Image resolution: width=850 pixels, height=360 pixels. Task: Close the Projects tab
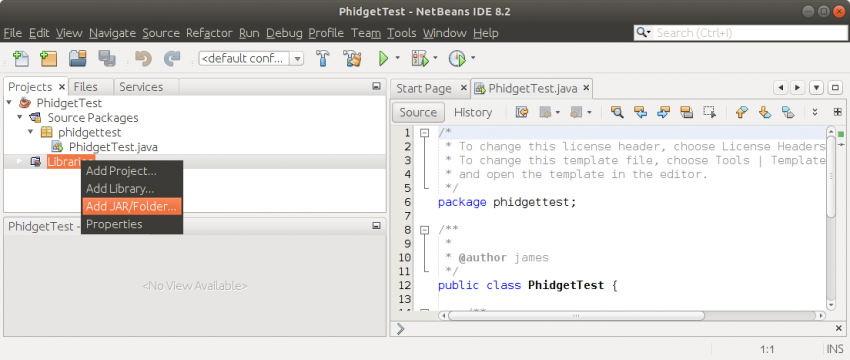tap(62, 87)
